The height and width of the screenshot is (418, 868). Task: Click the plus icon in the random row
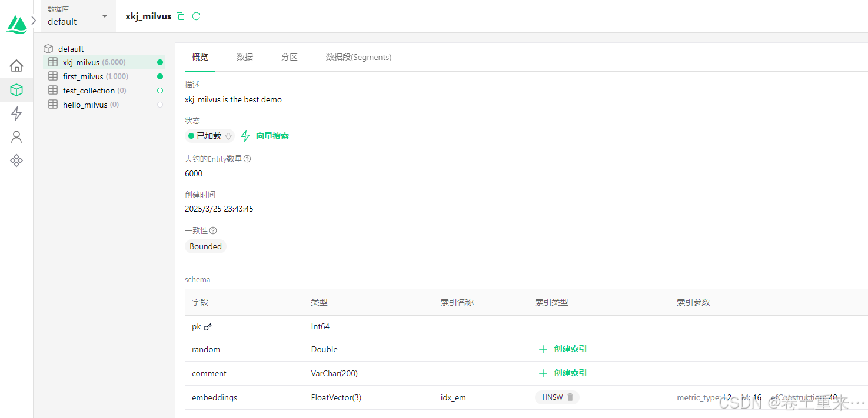tap(543, 349)
